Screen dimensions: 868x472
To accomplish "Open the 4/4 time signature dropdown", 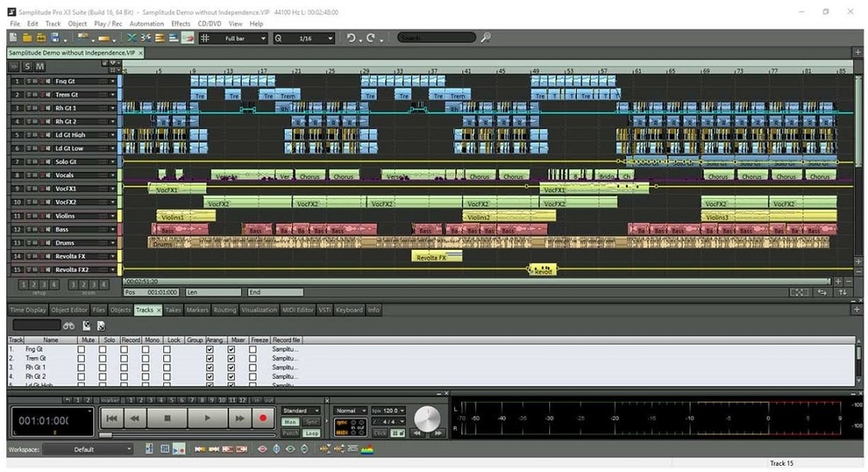I will coord(389,422).
